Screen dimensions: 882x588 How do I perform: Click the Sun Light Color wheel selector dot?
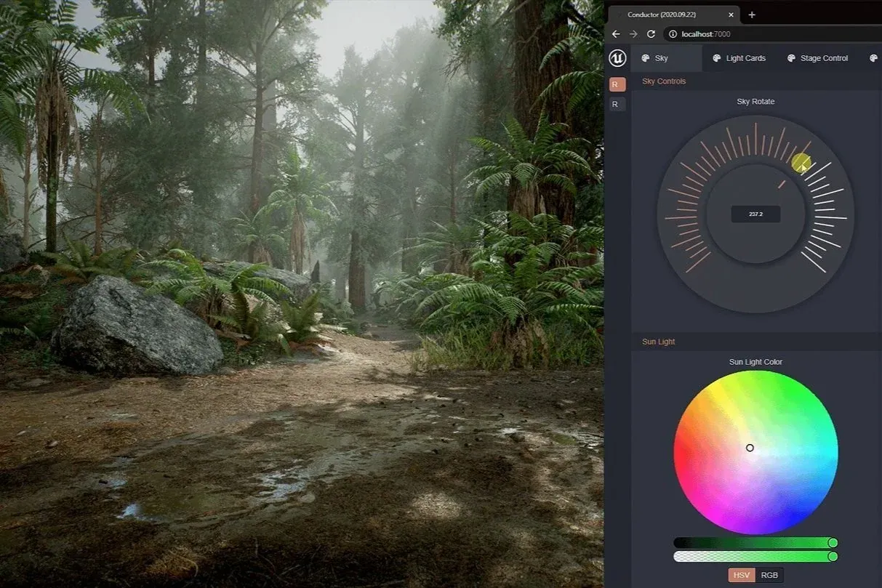point(750,448)
